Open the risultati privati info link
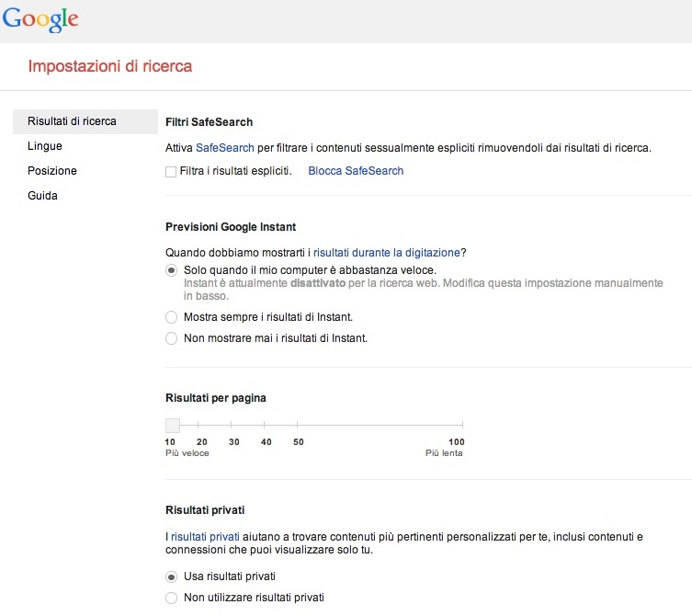692x616 pixels. [205, 536]
